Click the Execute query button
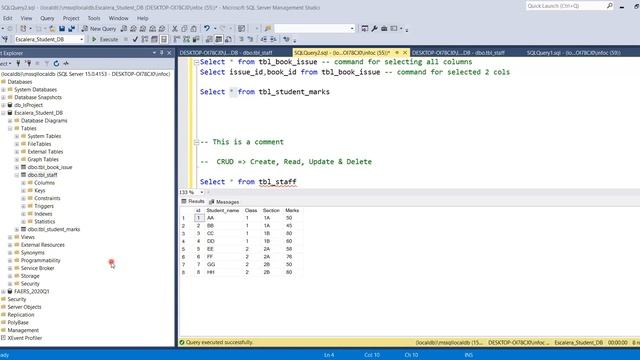Viewport: 640px width, 360px height. [x=105, y=39]
